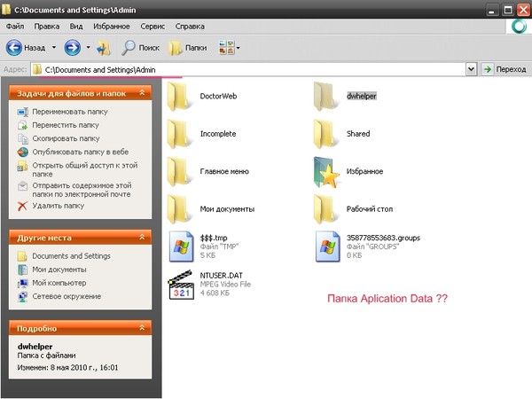
Task: Select the NTUSER.DAT clapperboard icon
Action: pyautogui.click(x=181, y=285)
